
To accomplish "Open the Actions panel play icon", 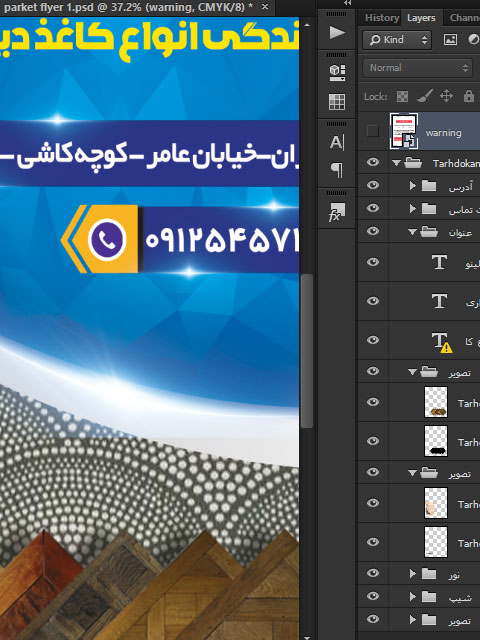I will click(x=337, y=32).
